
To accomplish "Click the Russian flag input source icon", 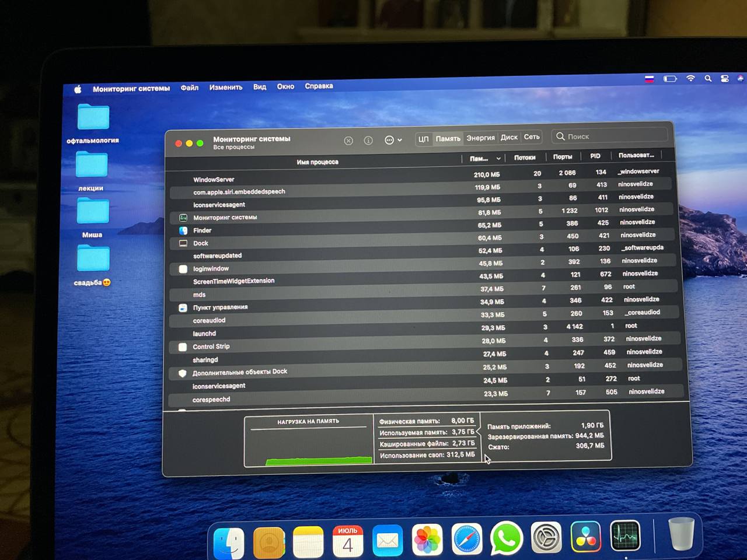I will tap(649, 79).
